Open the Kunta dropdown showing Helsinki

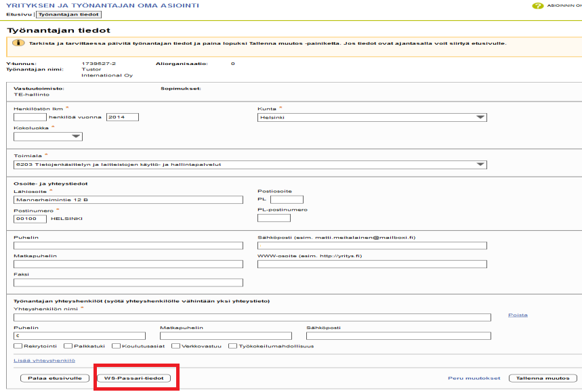tap(372, 117)
